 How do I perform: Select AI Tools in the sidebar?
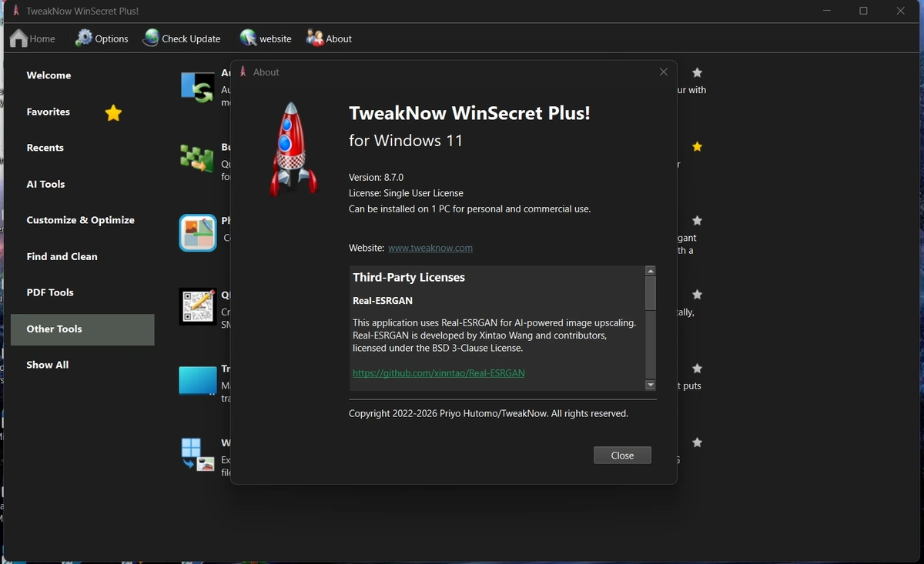[x=45, y=184]
